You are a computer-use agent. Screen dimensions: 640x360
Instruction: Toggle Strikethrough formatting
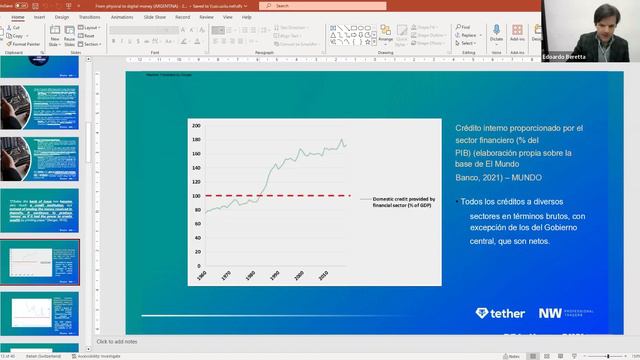(x=146, y=41)
